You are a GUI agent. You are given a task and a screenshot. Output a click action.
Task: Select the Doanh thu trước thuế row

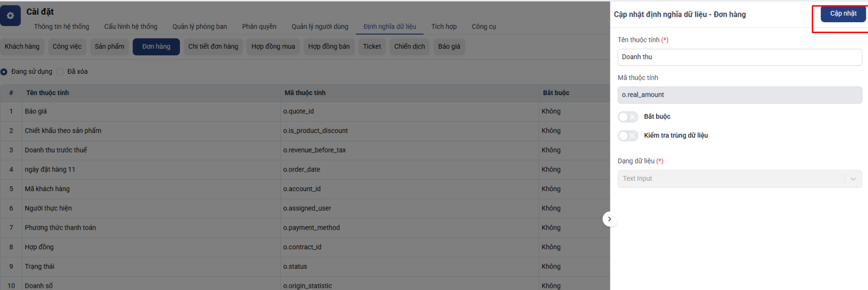pyautogui.click(x=56, y=150)
